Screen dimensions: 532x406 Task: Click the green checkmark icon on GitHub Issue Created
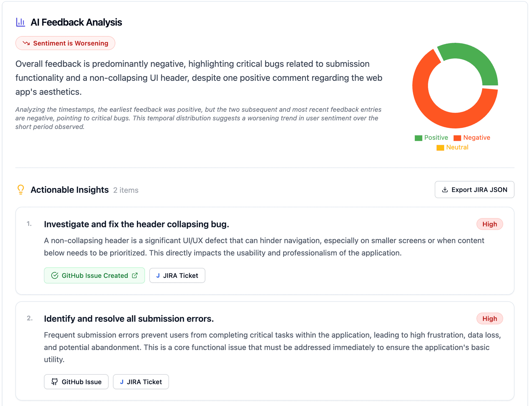click(55, 275)
